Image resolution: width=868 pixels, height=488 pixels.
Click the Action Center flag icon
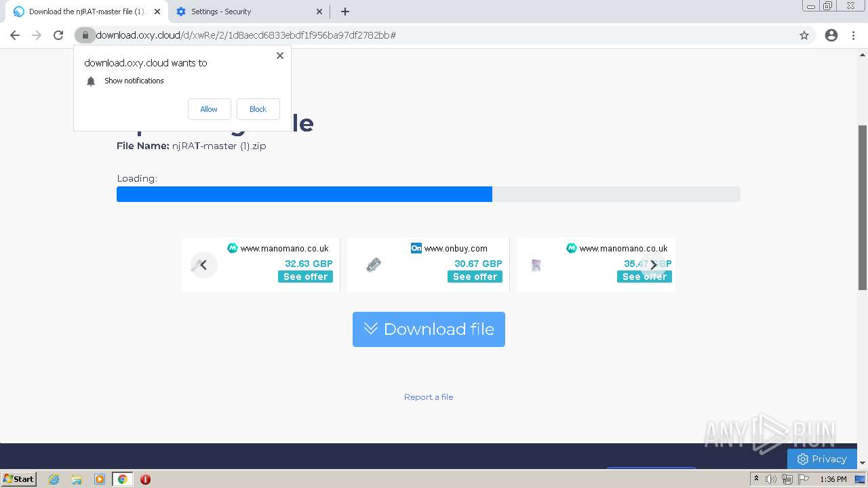point(804,479)
